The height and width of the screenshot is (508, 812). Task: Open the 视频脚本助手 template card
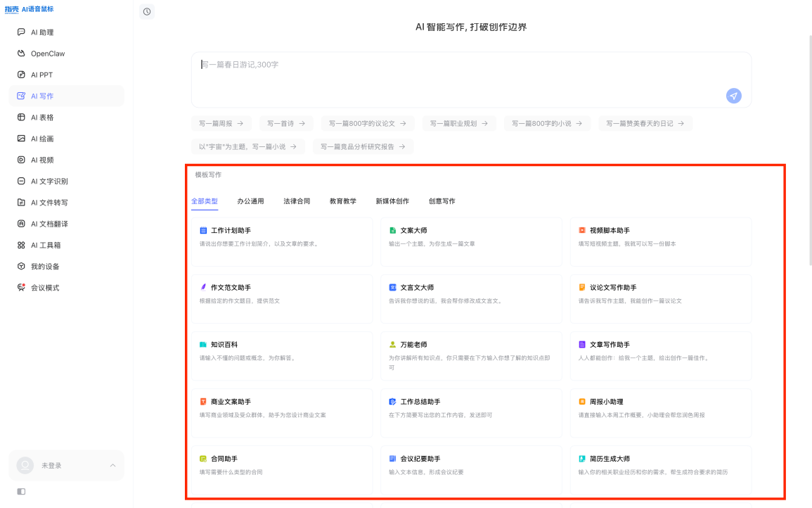[661, 242]
